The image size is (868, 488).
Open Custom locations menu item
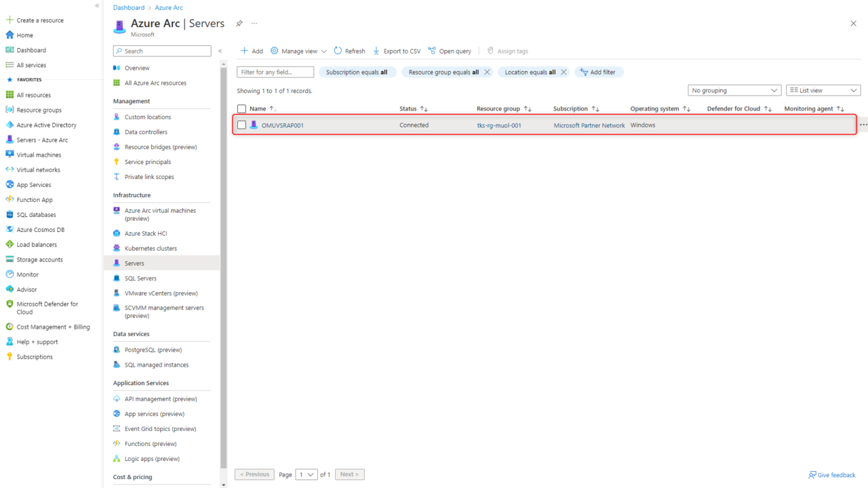pos(148,117)
